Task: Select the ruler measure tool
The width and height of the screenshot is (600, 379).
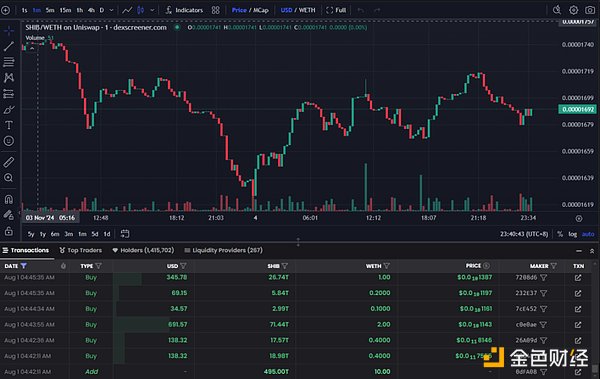Action: (8, 162)
